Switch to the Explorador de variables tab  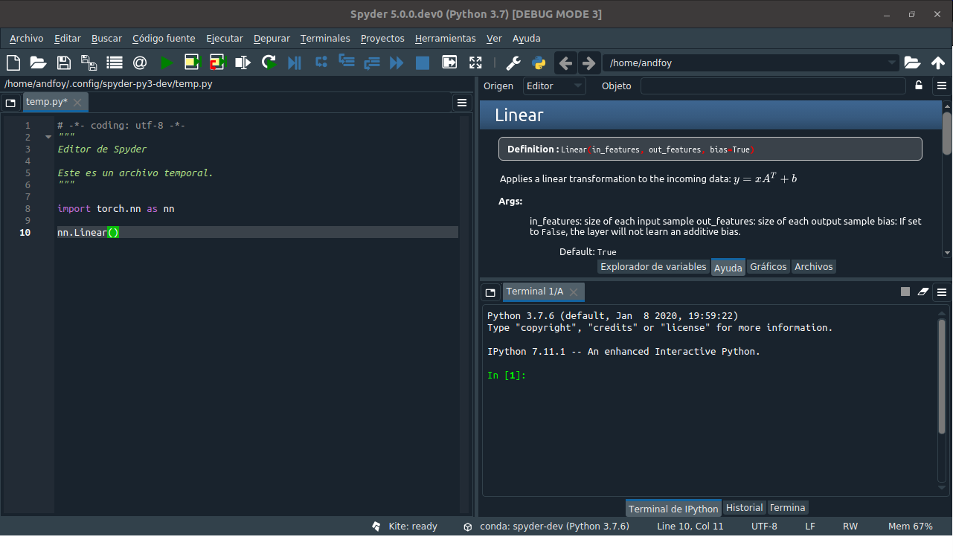[x=653, y=266]
